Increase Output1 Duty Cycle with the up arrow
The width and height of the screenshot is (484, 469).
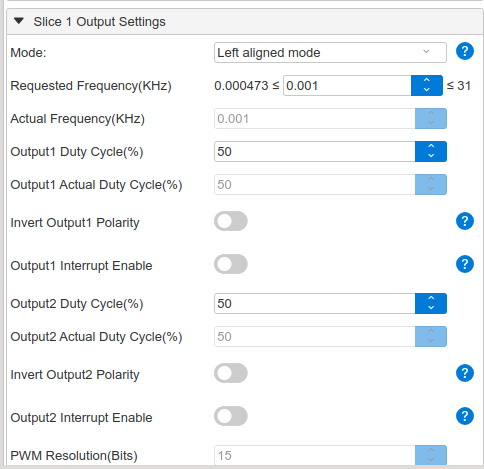431,146
